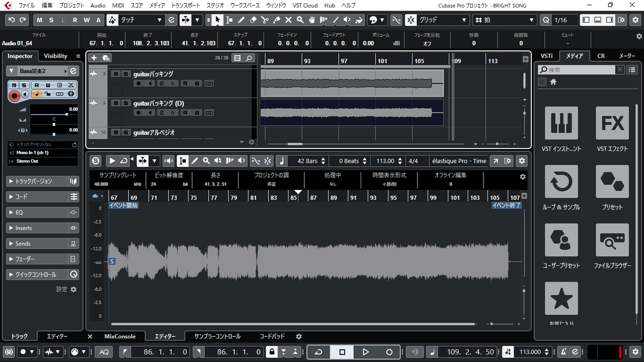Click the project window horizontal zoom slider

498,144
